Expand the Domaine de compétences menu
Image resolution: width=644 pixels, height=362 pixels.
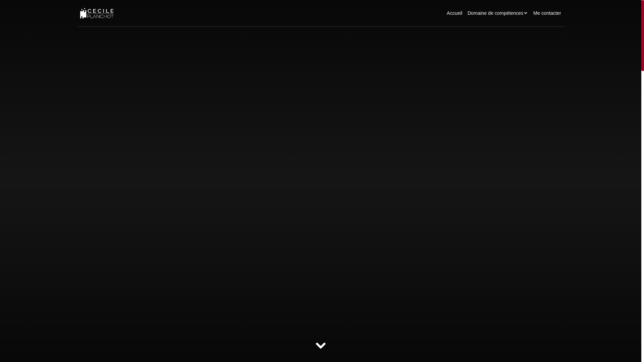pyautogui.click(x=497, y=13)
